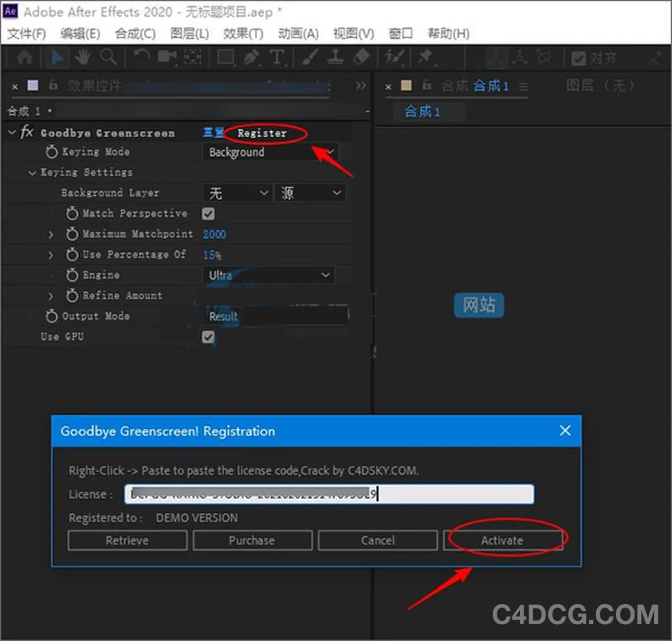This screenshot has height=641, width=672.
Task: Select the Unified Camera tool
Action: click(x=167, y=58)
